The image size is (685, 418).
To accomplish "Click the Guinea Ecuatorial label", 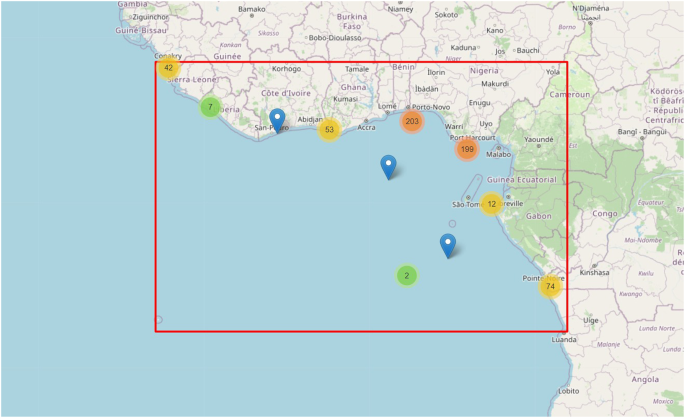I will click(522, 180).
